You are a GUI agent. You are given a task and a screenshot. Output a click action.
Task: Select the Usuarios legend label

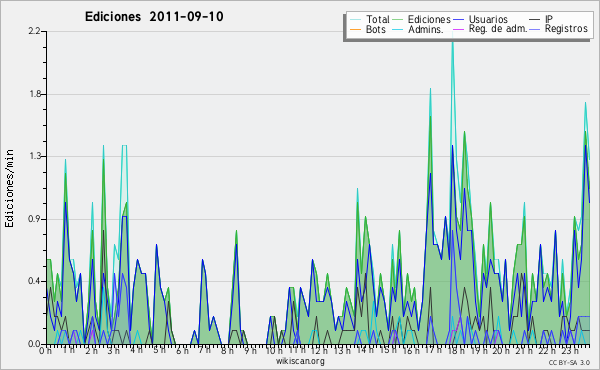(488, 19)
